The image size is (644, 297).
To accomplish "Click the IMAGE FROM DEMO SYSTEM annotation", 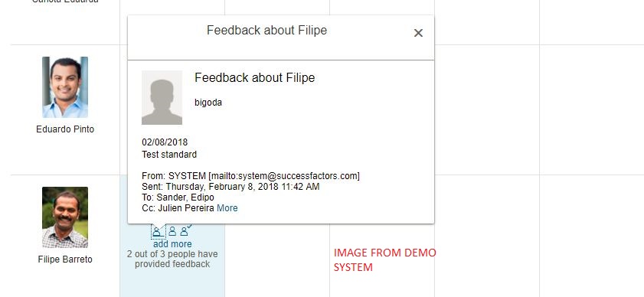I will pyautogui.click(x=385, y=260).
